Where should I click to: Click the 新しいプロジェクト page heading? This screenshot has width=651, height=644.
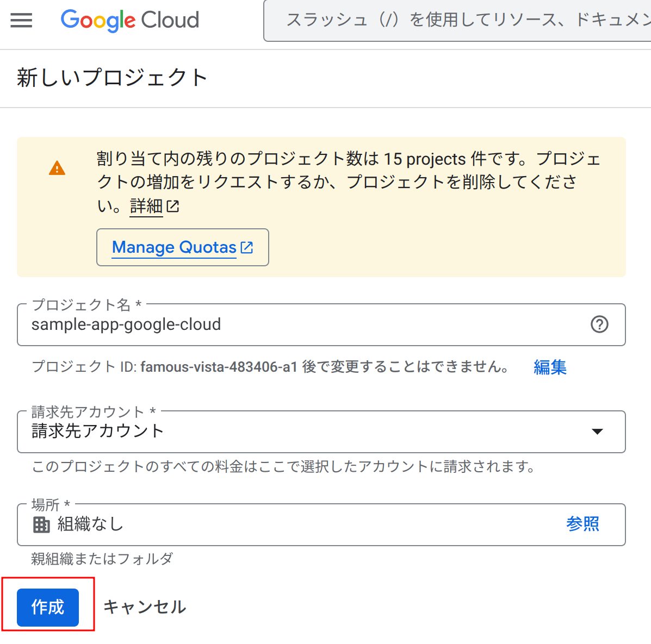[112, 78]
